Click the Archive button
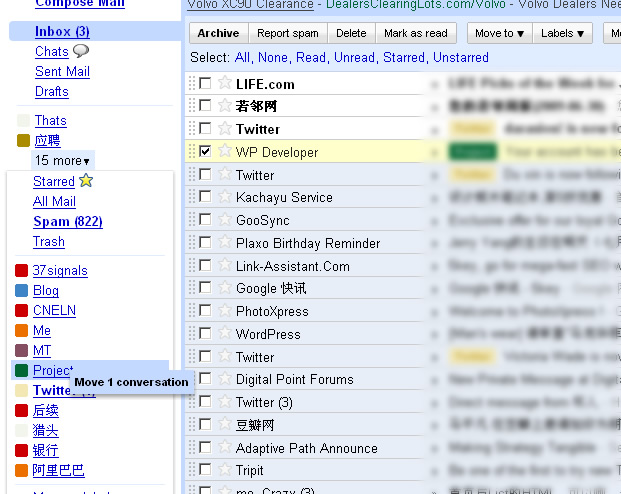621x494 pixels. click(x=218, y=33)
